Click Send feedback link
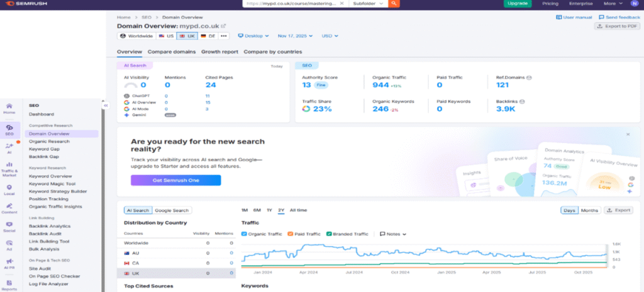Screen dimensions: 644x292 coord(619,17)
